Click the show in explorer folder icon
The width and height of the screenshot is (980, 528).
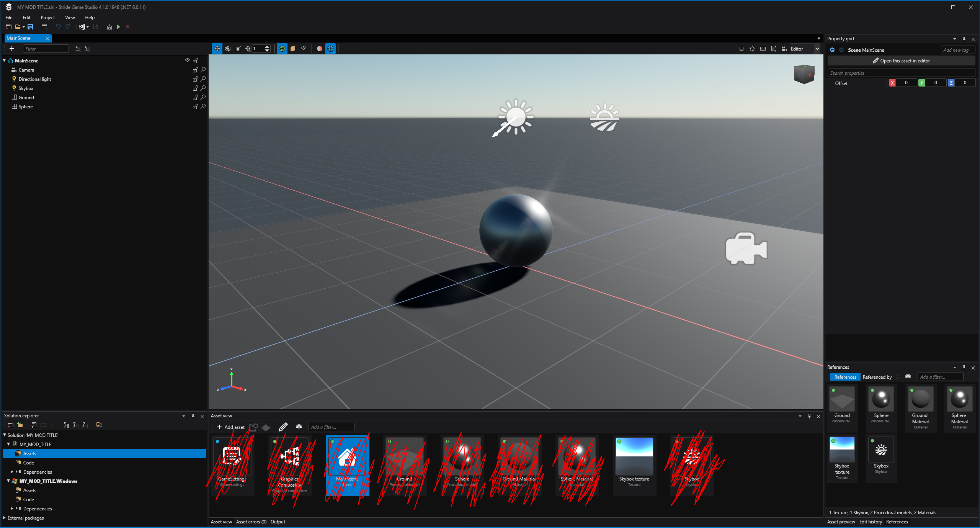tap(99, 425)
